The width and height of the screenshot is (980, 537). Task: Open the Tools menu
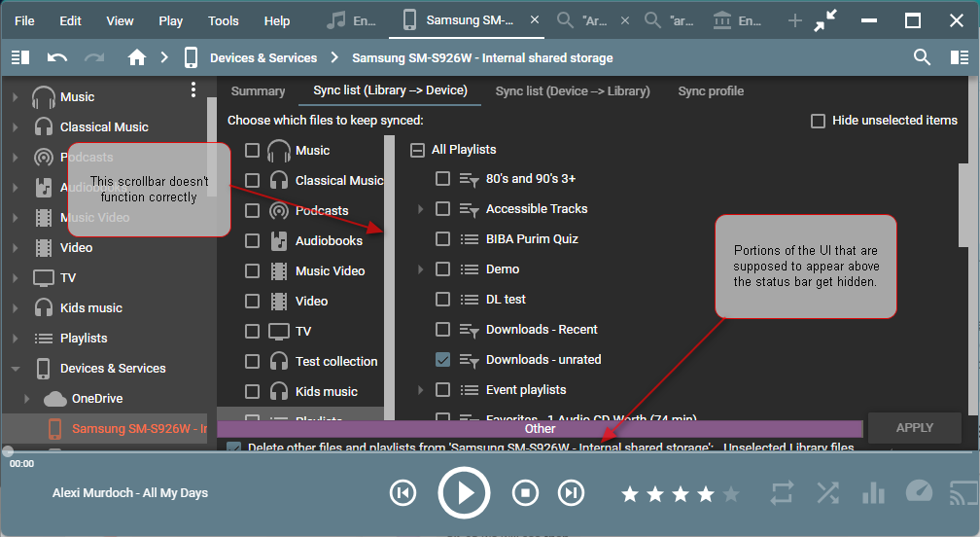click(x=223, y=21)
